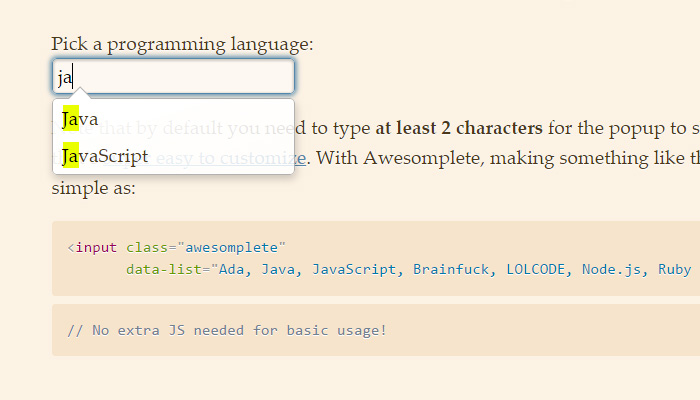The height and width of the screenshot is (400, 700).
Task: Click the programming language input field
Action: tap(173, 76)
